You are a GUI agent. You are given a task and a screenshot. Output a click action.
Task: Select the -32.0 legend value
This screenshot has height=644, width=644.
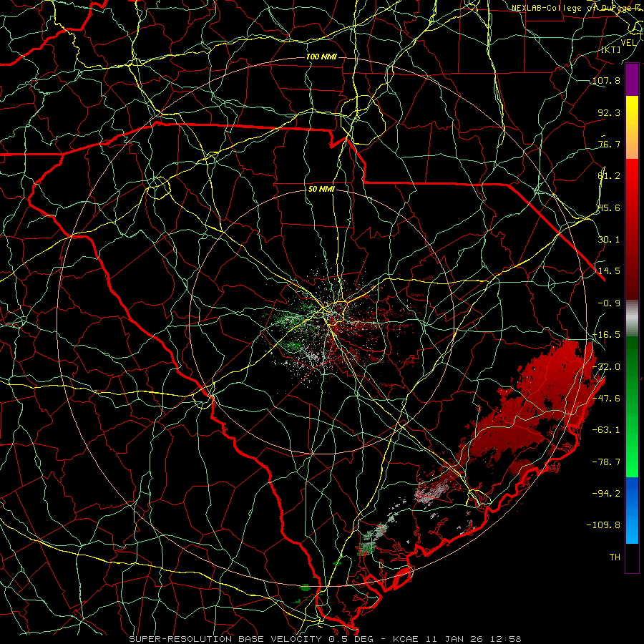click(606, 367)
